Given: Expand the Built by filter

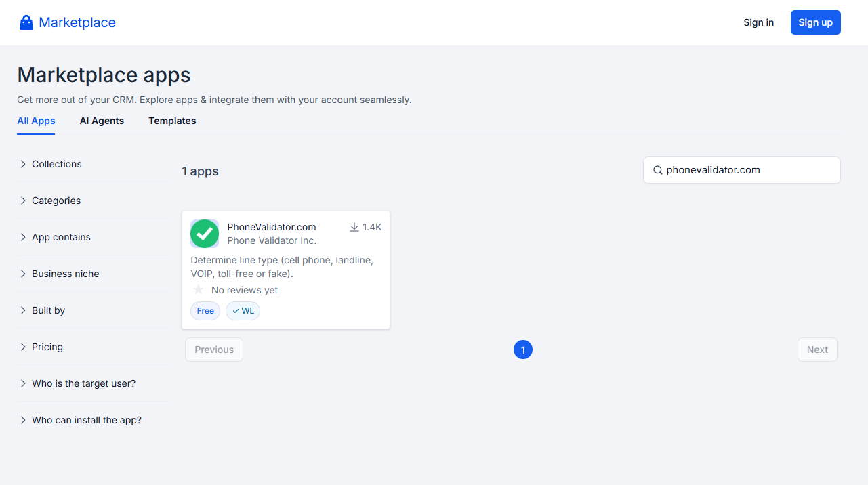Looking at the screenshot, I should 92,310.
